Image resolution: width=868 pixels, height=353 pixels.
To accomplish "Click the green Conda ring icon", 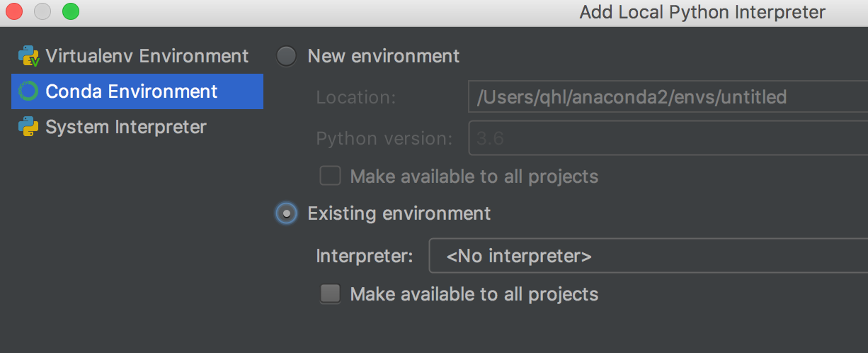I will 28,91.
